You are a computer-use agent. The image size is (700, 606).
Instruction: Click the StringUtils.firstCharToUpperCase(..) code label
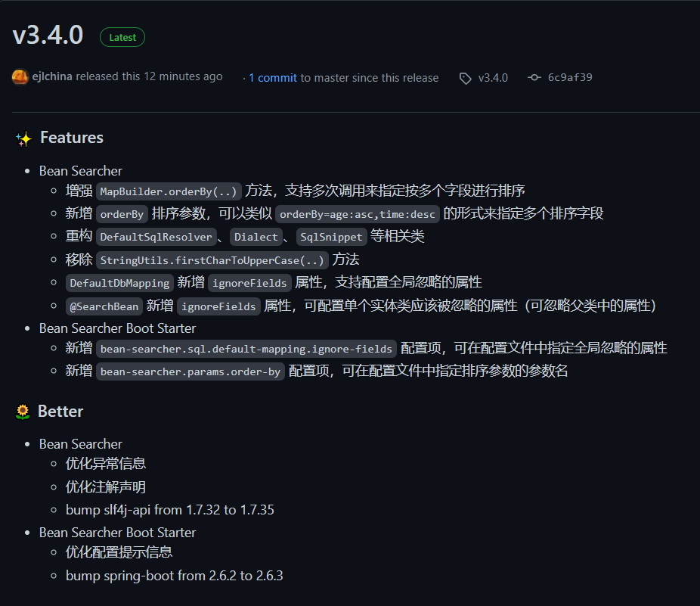pos(212,259)
